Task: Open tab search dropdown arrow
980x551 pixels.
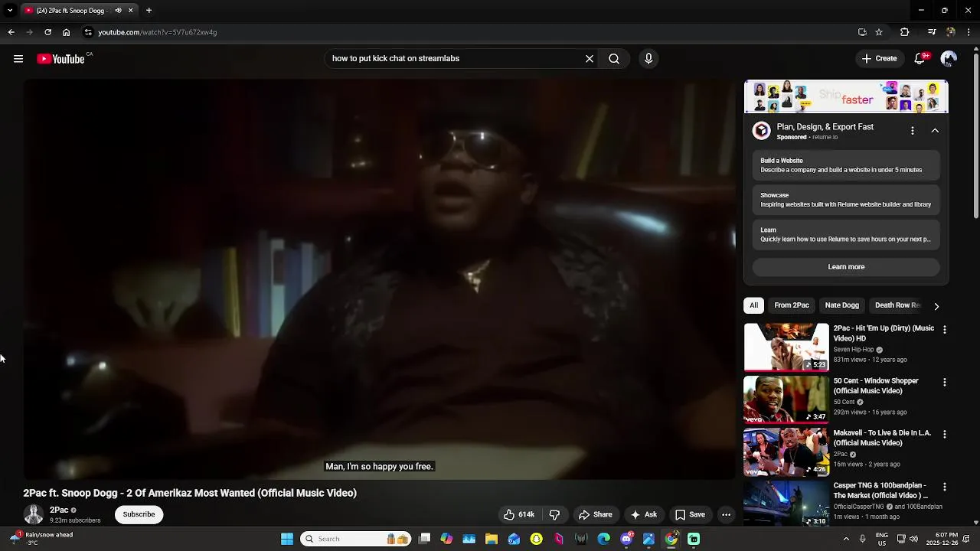Action: (x=9, y=11)
